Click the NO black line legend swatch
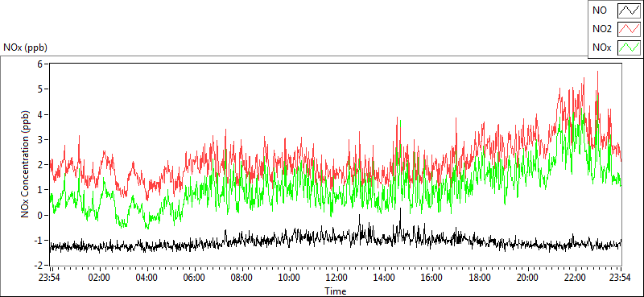Screen dimensions: 644x297 click(x=630, y=10)
